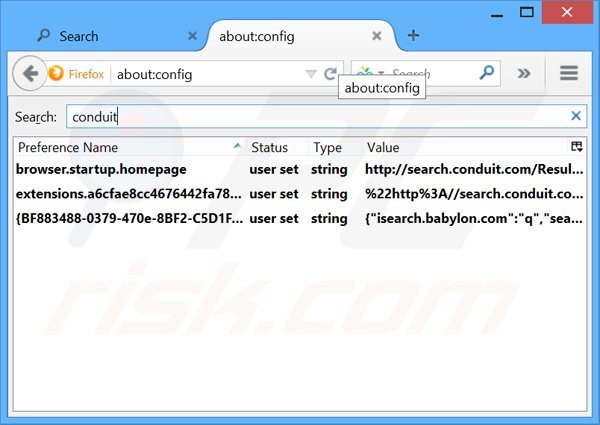Click the Firefox identity icon in address bar

tap(56, 73)
